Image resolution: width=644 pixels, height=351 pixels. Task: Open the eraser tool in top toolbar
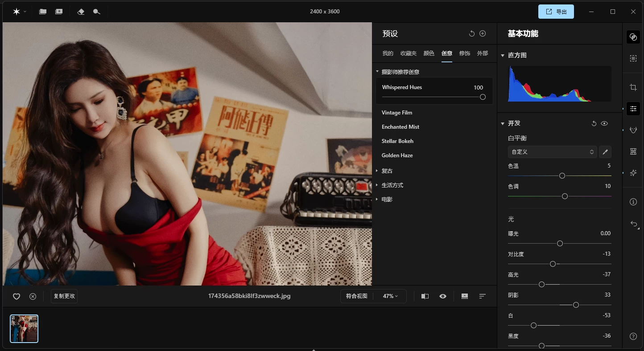[81, 12]
